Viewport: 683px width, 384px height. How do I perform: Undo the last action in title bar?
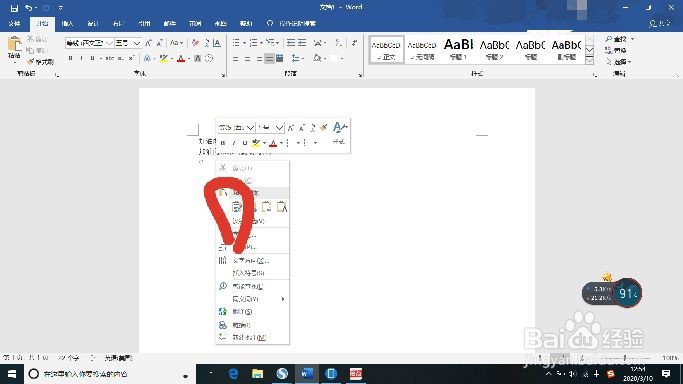click(28, 8)
